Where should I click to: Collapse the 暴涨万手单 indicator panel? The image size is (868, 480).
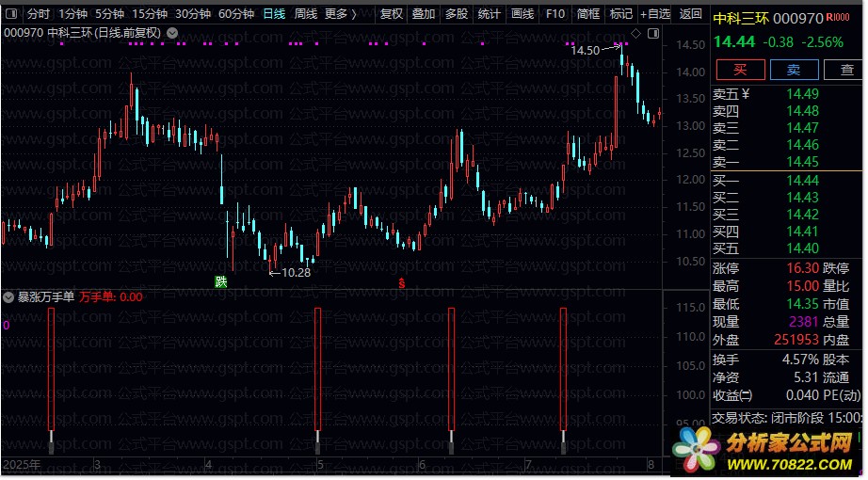click(x=8, y=297)
